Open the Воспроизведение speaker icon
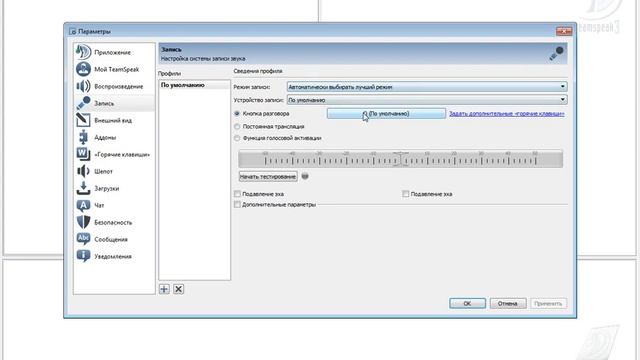Viewport: 640px width, 360px height. [83, 86]
